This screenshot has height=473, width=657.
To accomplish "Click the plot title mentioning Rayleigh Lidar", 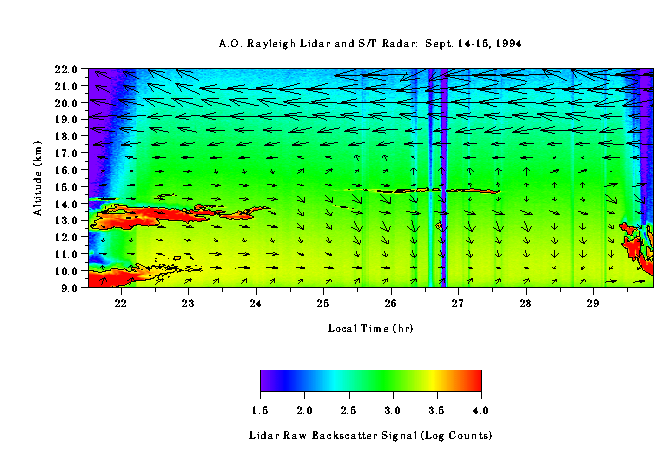I will [x=370, y=44].
